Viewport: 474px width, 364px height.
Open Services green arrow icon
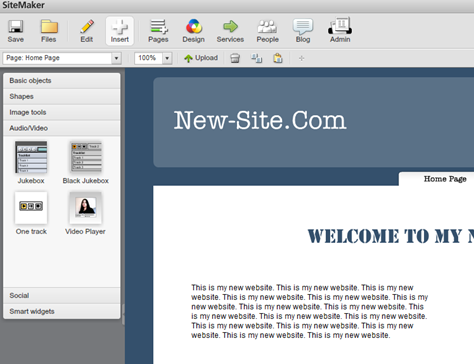pyautogui.click(x=230, y=26)
